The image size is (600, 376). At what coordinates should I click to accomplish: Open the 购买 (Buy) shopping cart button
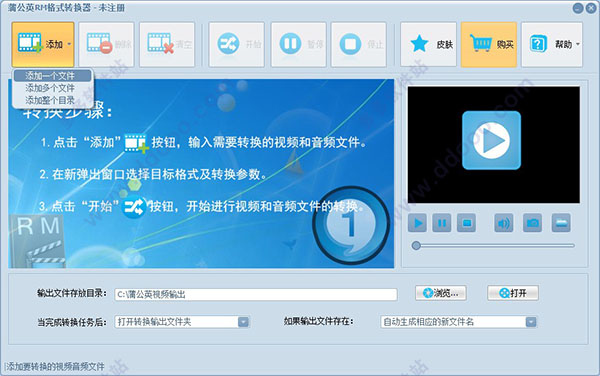(x=489, y=44)
